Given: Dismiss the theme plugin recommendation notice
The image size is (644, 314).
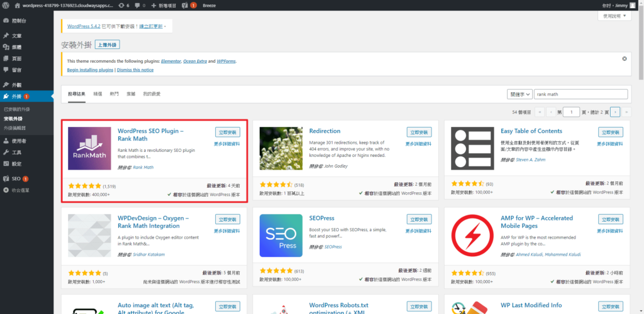Looking at the screenshot, I should 625,58.
